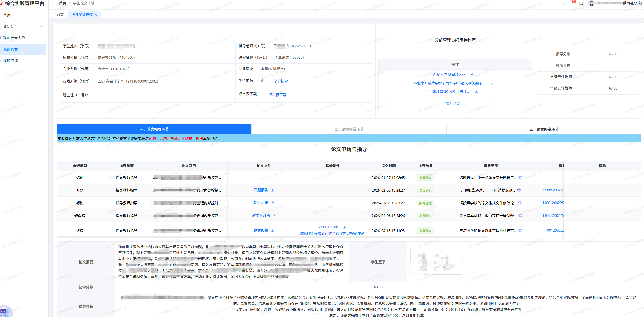
Task: Download the 1-国开教[2016]011 file icon
Action: coord(477,91)
